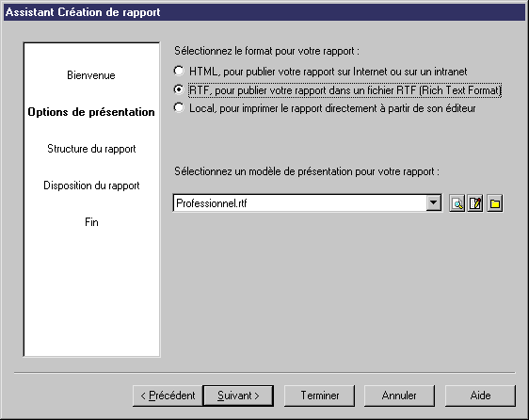
Task: Click the Suivant button
Action: coord(238,396)
